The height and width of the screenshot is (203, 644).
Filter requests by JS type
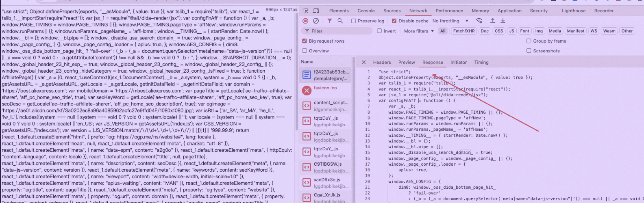pyautogui.click(x=511, y=31)
